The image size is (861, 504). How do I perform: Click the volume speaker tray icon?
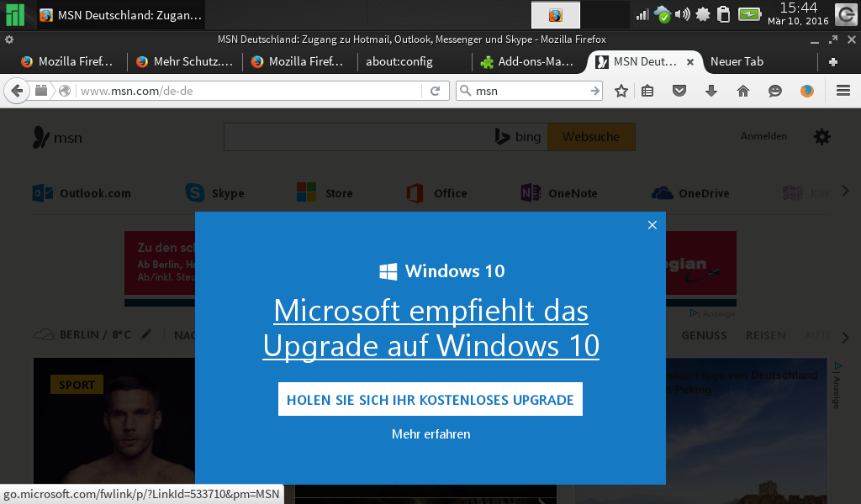click(x=682, y=14)
